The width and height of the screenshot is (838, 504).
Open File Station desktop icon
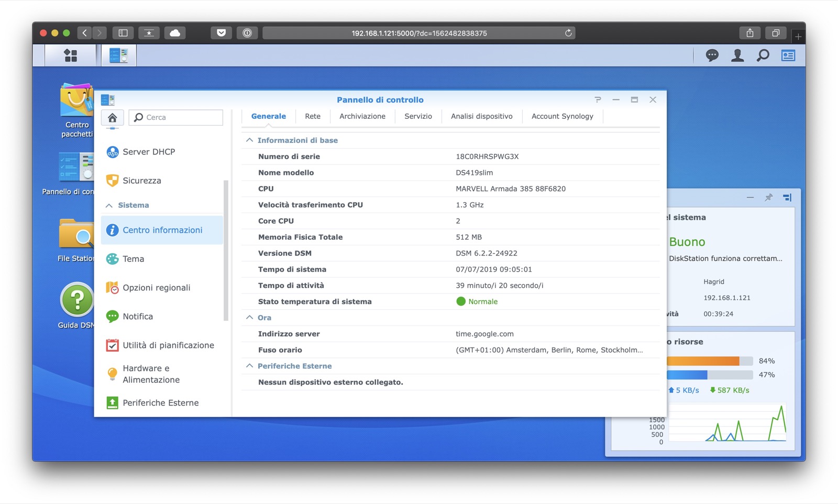[76, 240]
